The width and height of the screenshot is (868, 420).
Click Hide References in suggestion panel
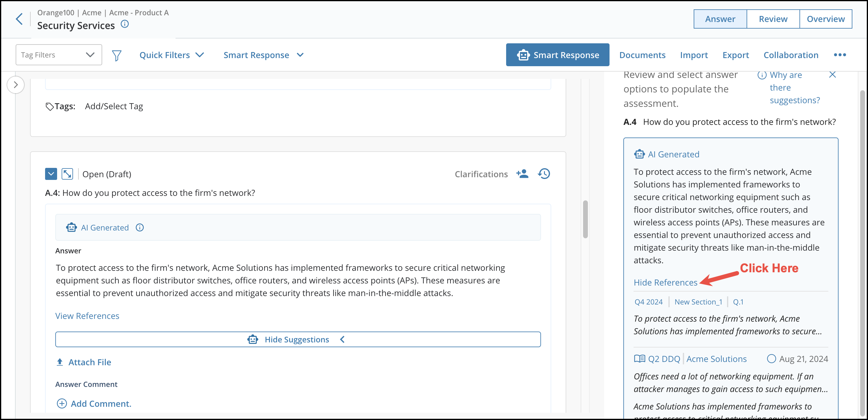click(x=665, y=283)
